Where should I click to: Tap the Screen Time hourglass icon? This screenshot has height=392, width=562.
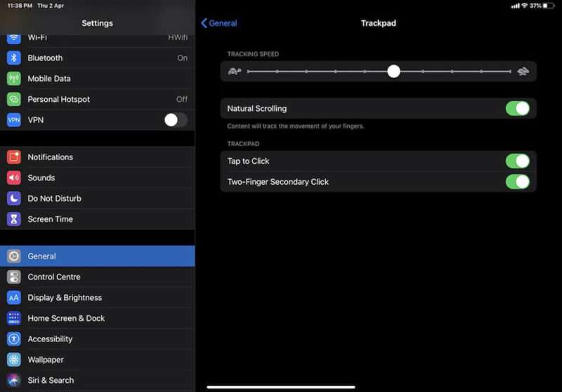[x=14, y=219]
